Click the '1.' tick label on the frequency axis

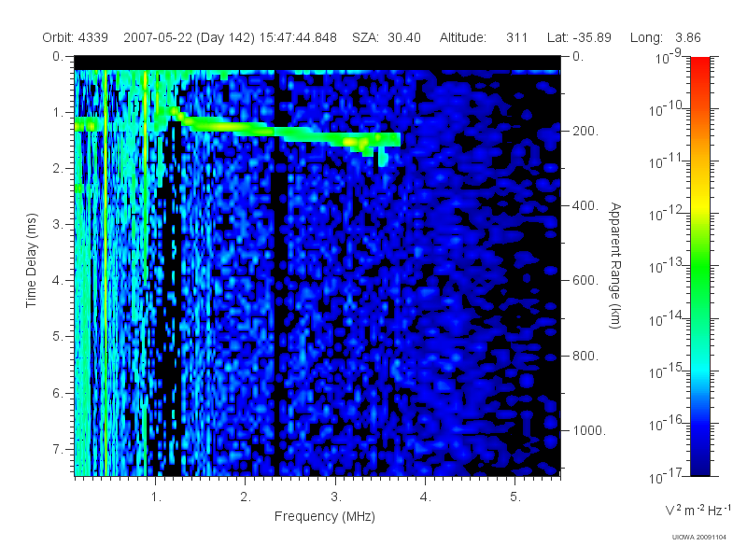click(156, 497)
